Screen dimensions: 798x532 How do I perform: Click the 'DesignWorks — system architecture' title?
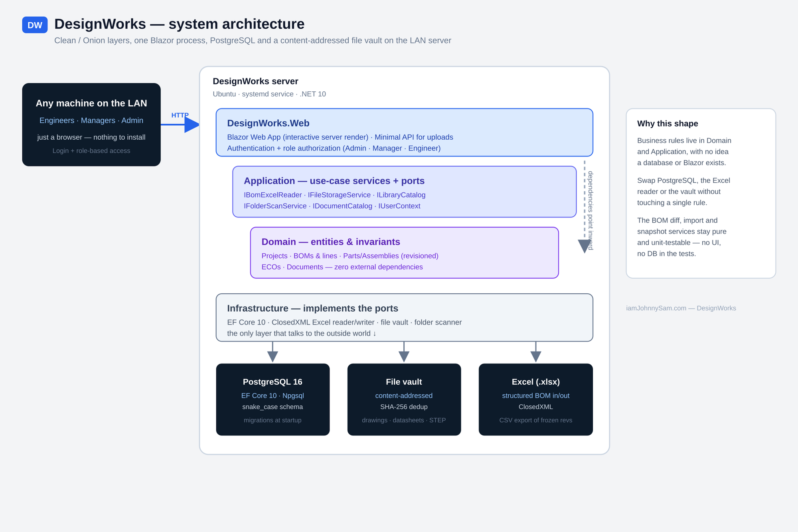pyautogui.click(x=179, y=24)
